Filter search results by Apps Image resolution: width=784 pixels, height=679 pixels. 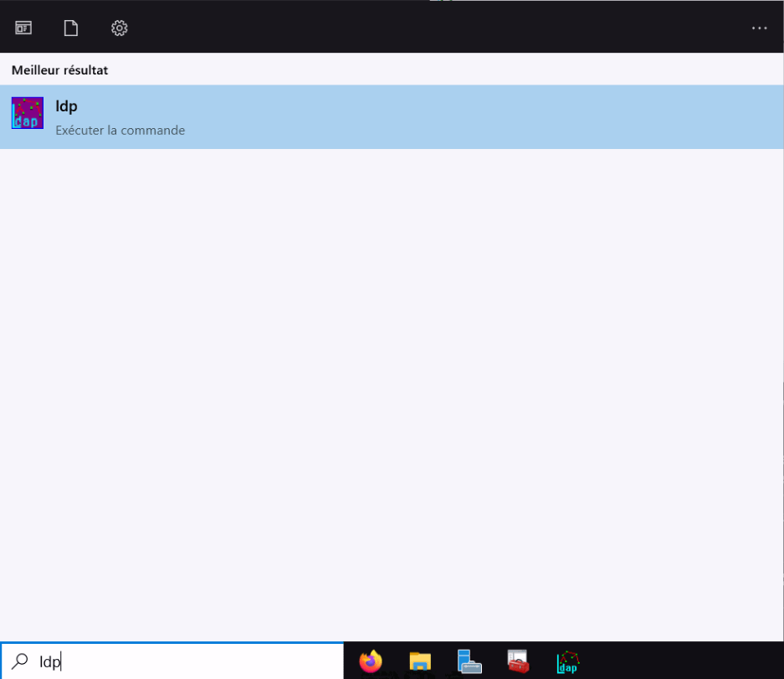click(x=23, y=28)
